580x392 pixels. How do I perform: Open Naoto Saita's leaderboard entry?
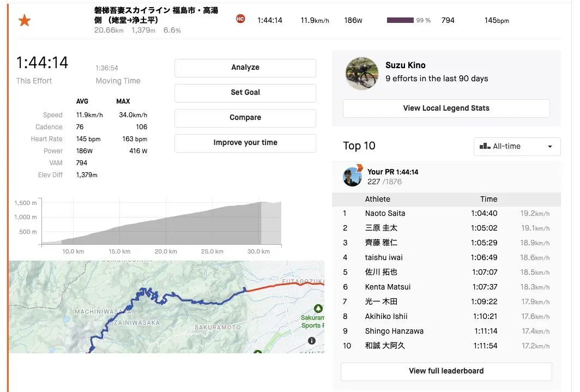[385, 213]
